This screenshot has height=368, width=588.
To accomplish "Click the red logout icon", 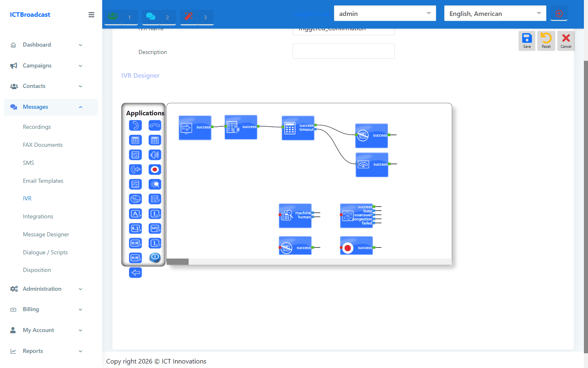I will tap(559, 13).
